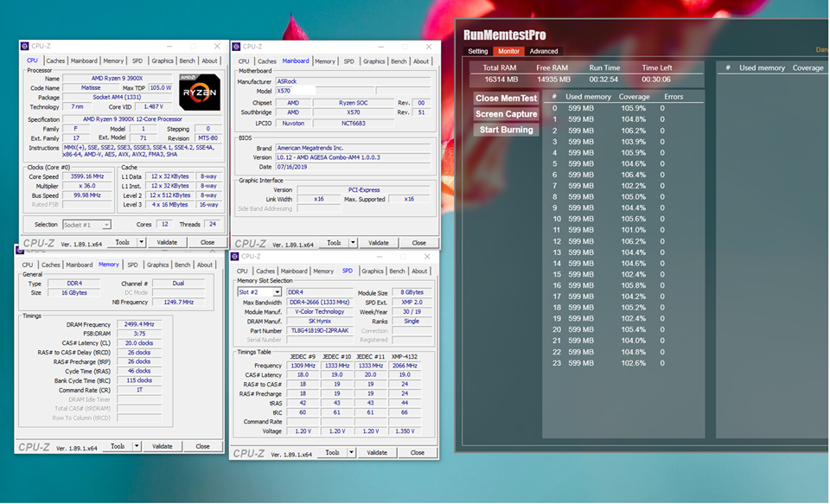Click the CPU-Z app icon in the SPD window title bar
Image resolution: width=830 pixels, height=504 pixels.
point(234,256)
